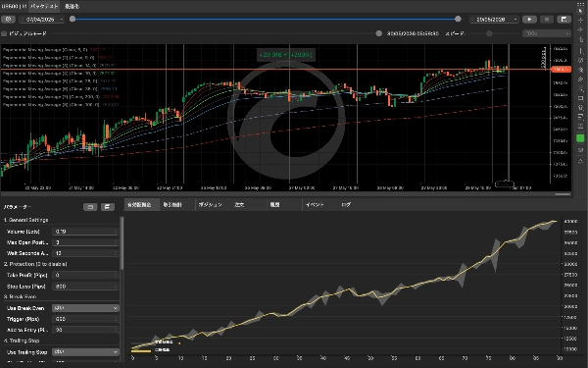Viewport: 588px width, 368px height.
Task: Click the Max Open Positions input field
Action: [85, 242]
